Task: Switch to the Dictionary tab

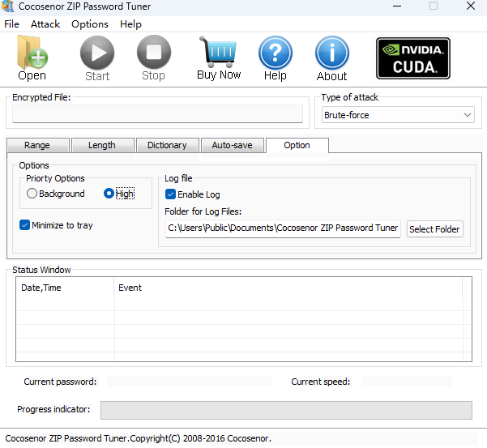Action: [167, 145]
